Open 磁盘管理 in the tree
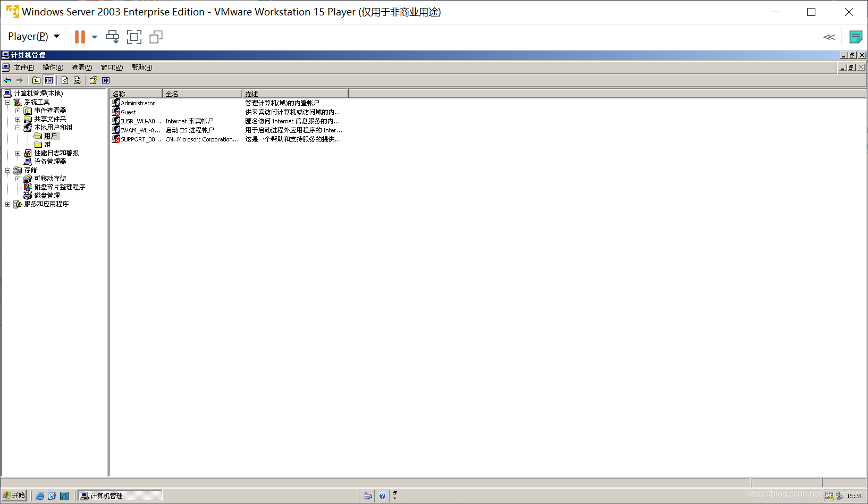This screenshot has width=868, height=504. [x=47, y=196]
